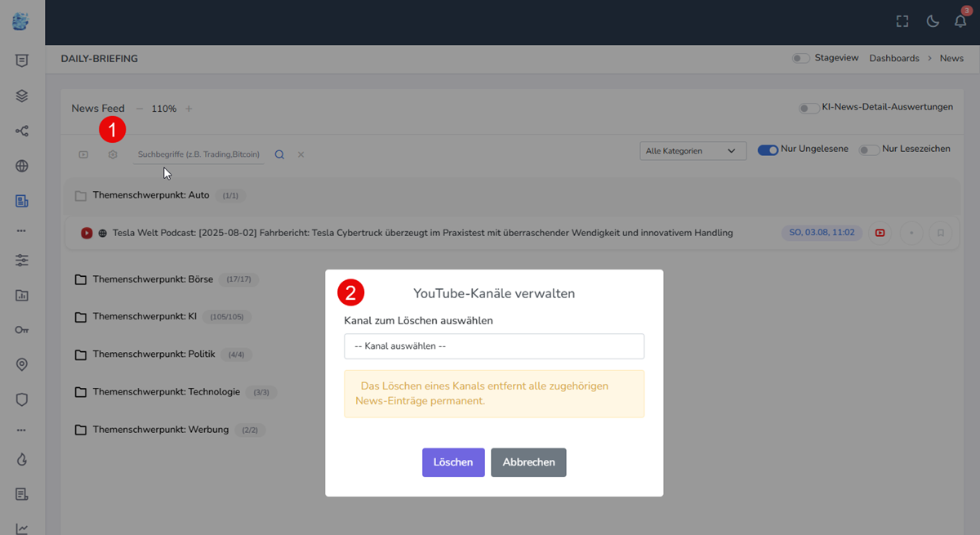Open the Alle Kategorien dropdown
980x535 pixels.
(692, 151)
